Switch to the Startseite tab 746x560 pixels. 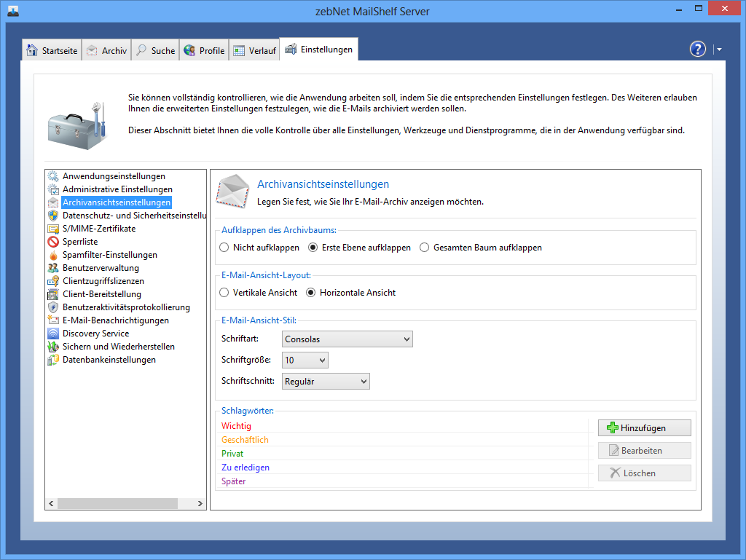[x=52, y=50]
